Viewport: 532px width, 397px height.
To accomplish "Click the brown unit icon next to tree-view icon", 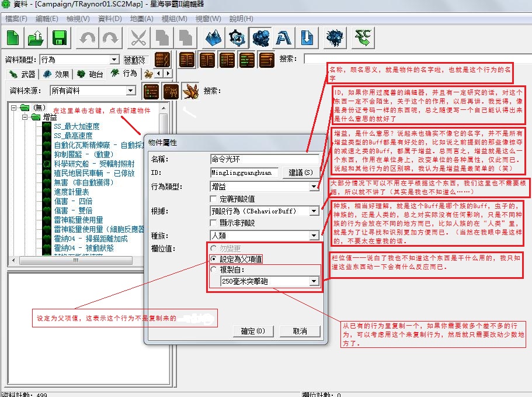I will coord(171,91).
